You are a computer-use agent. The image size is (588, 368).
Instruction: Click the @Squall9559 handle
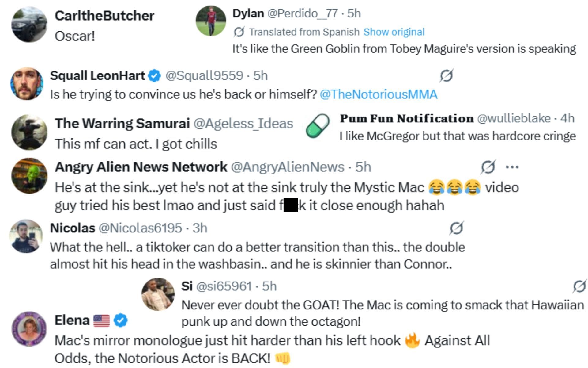click(x=204, y=76)
